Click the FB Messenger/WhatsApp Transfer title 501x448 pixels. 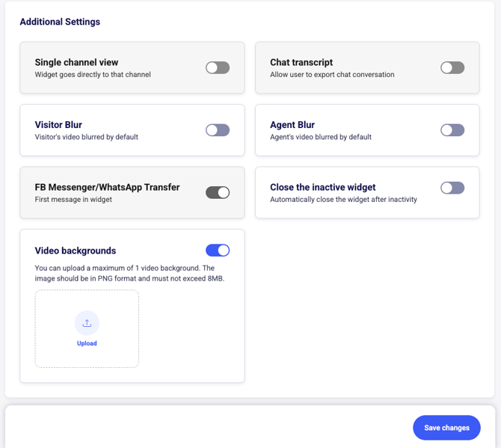107,187
